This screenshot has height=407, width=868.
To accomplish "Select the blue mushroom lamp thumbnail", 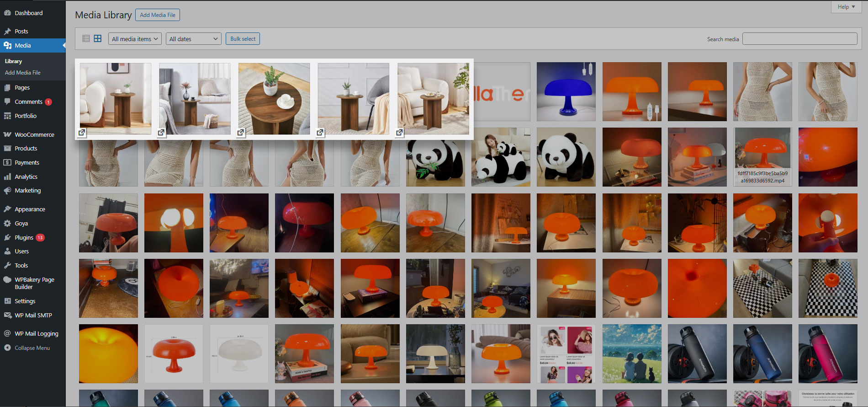I will [566, 91].
